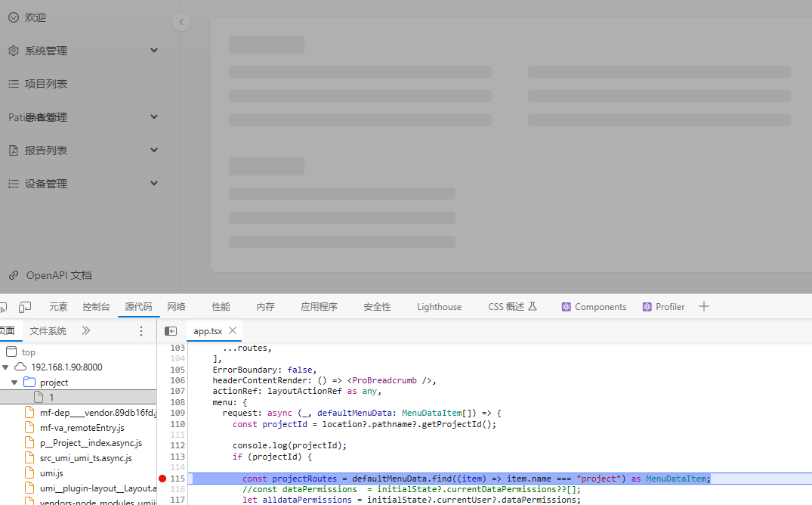
Task: Switch to the 网络 DevTools tab
Action: (176, 306)
